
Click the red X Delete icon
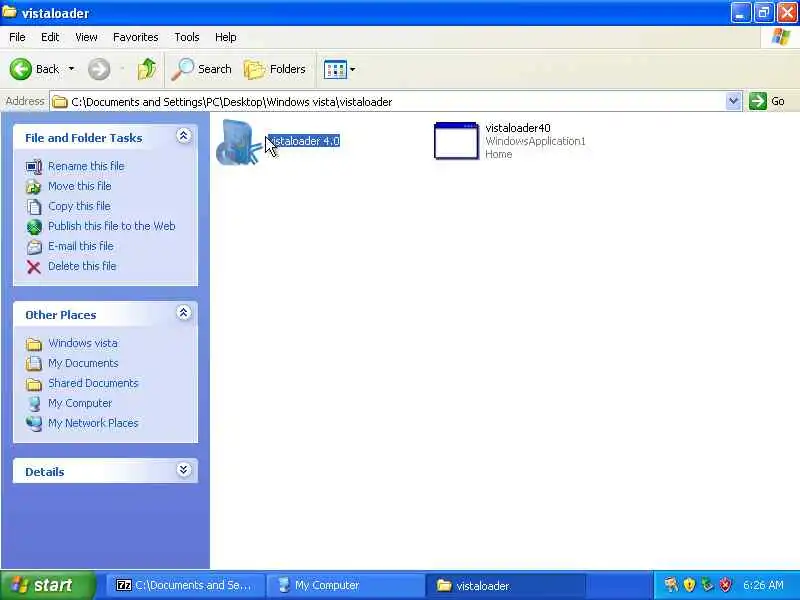click(34, 267)
